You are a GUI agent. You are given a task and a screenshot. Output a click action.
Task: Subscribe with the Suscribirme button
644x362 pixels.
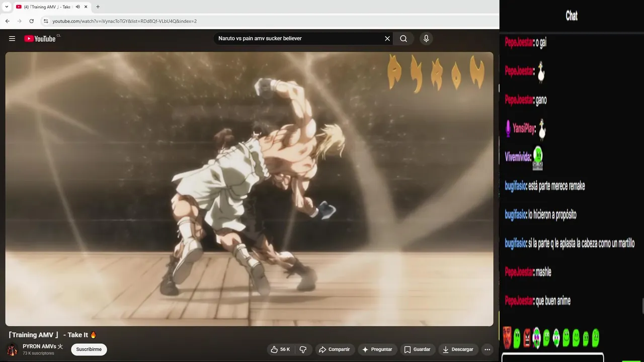click(x=89, y=349)
